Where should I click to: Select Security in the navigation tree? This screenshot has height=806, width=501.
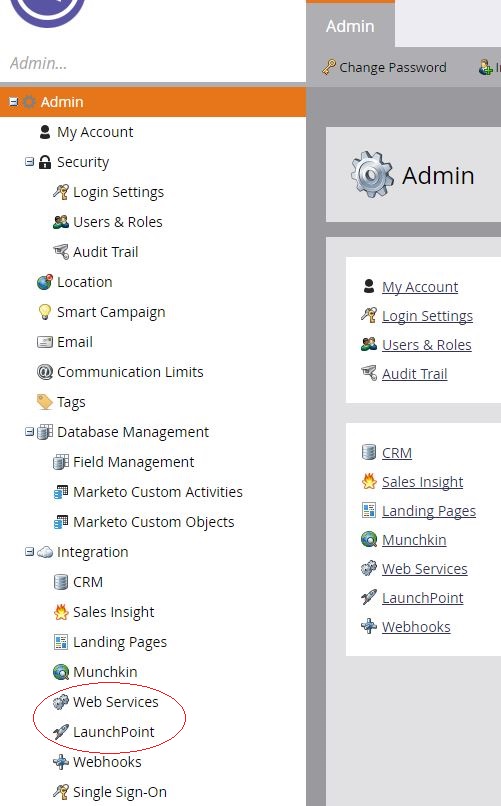pos(83,162)
